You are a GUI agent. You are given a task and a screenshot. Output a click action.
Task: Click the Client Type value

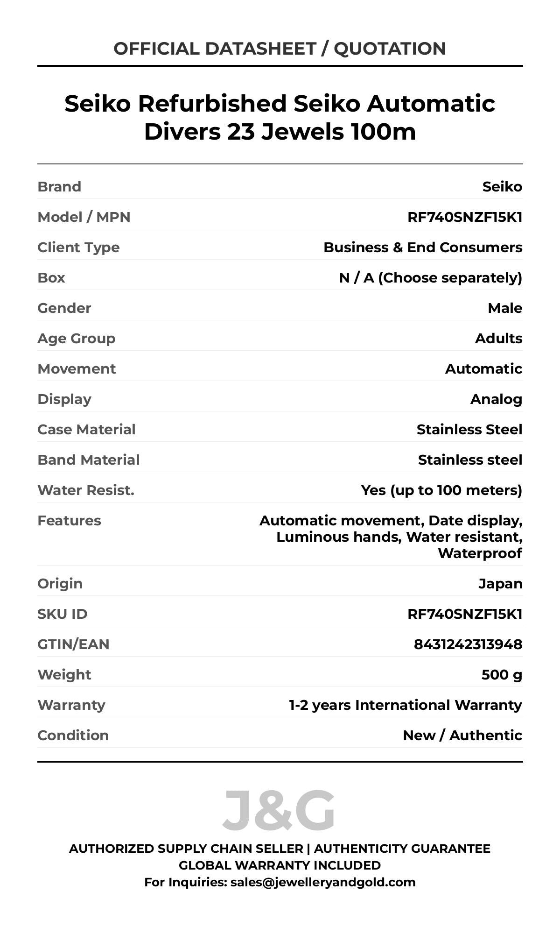coord(423,248)
